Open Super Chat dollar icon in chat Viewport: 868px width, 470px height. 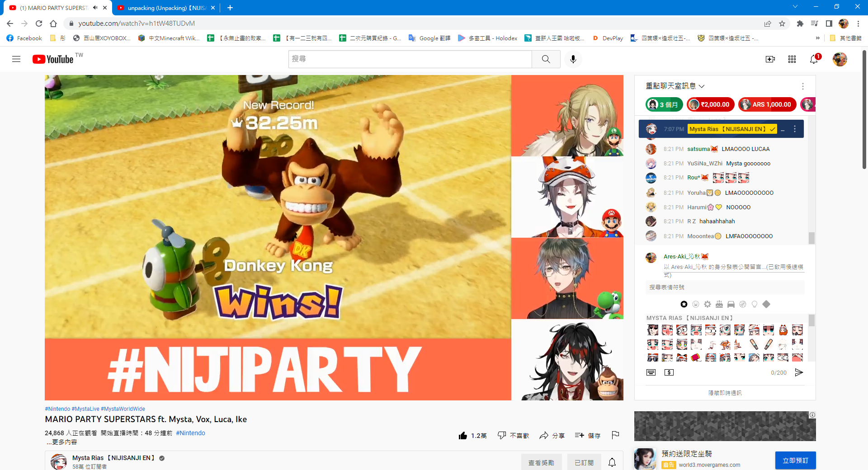click(669, 372)
